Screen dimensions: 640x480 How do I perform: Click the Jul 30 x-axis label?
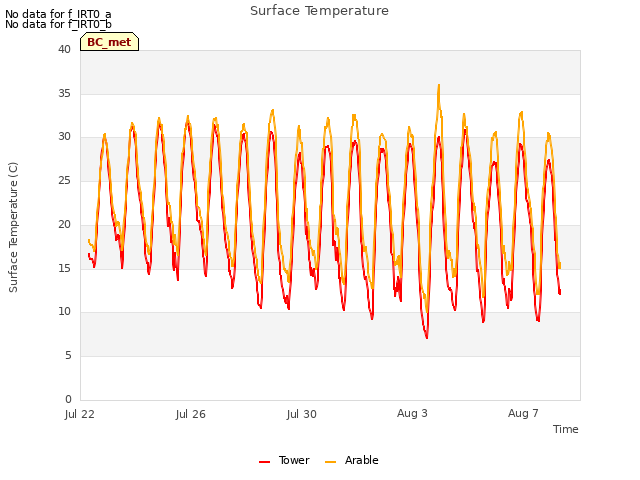(302, 414)
